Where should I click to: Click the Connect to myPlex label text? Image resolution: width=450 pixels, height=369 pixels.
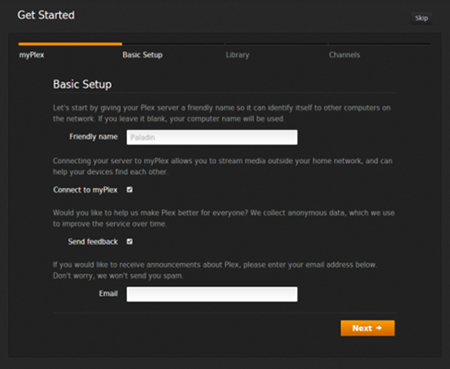pyautogui.click(x=85, y=190)
